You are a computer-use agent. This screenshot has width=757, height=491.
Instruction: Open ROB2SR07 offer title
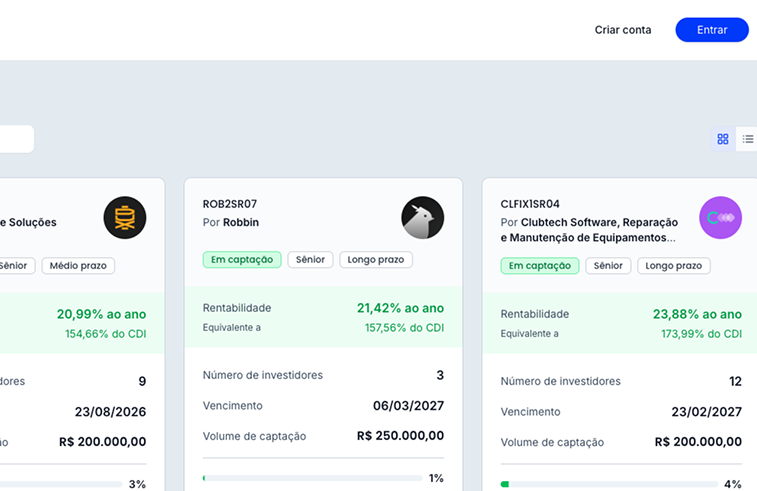coord(230,204)
